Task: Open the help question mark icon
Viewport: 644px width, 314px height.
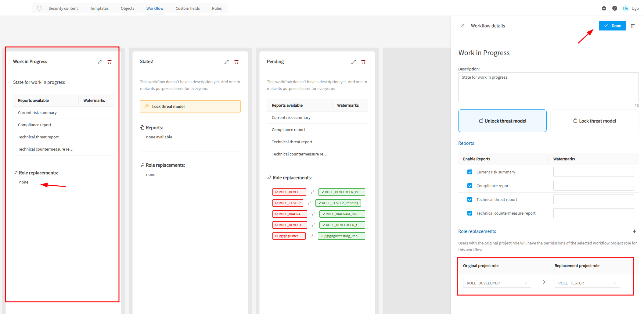Action: [x=615, y=8]
